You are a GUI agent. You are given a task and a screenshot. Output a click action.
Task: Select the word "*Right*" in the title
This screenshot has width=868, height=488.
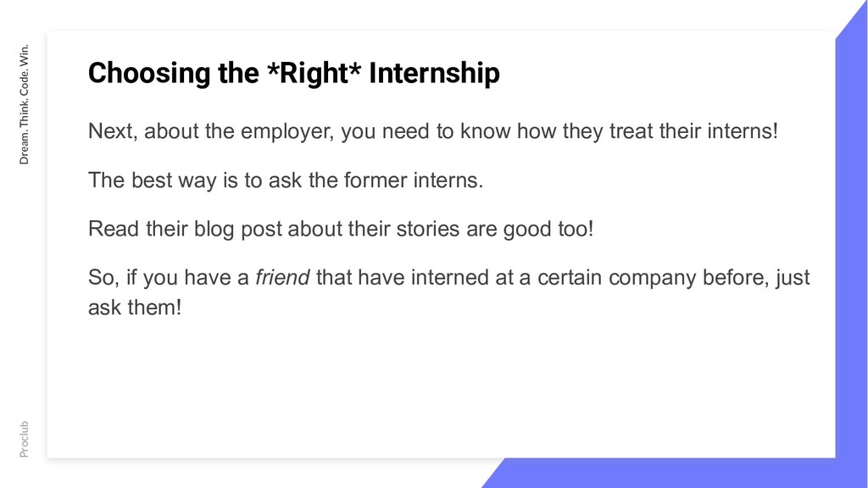tap(314, 73)
